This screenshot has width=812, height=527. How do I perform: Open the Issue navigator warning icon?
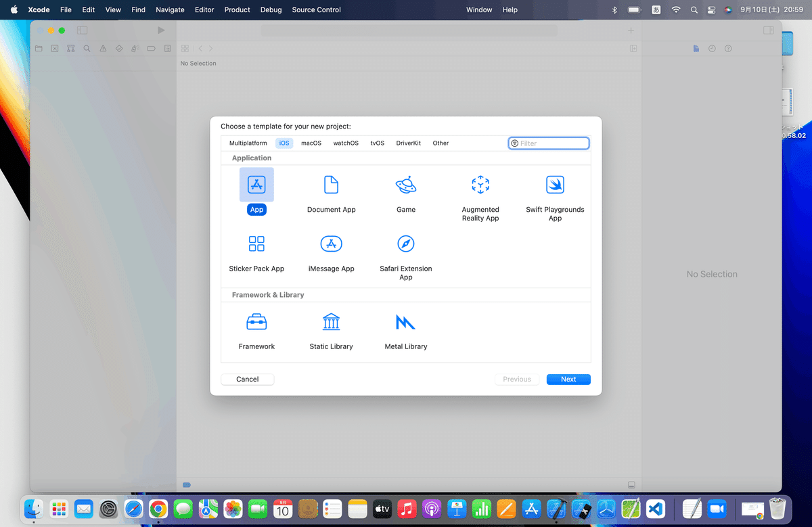tap(103, 49)
